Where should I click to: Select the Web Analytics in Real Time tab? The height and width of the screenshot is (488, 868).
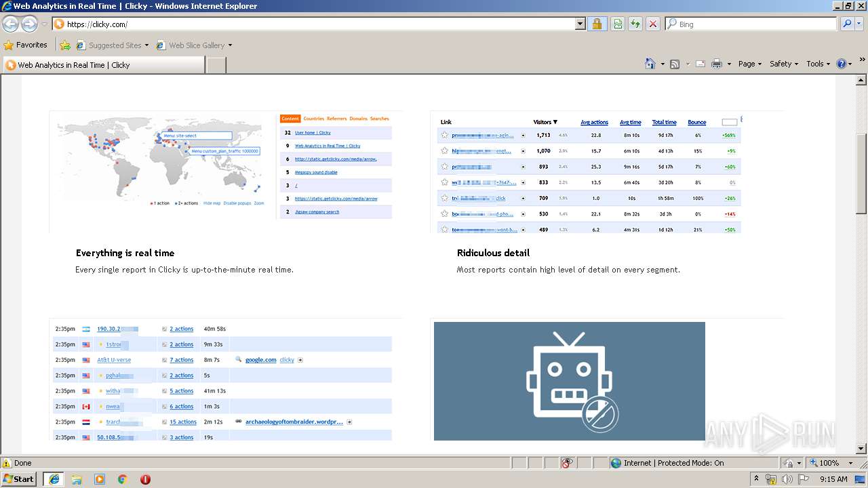click(x=103, y=65)
